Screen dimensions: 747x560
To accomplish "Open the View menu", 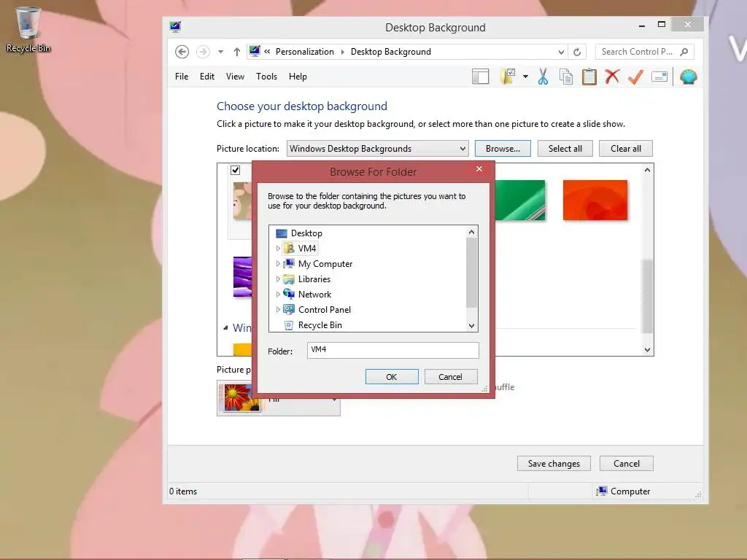I will [235, 77].
